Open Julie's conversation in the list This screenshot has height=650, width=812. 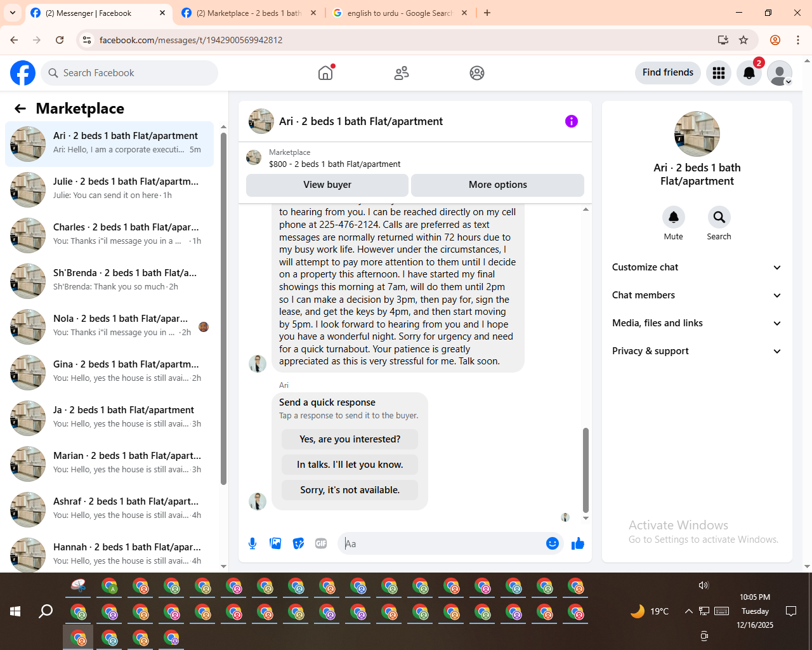tap(110, 189)
